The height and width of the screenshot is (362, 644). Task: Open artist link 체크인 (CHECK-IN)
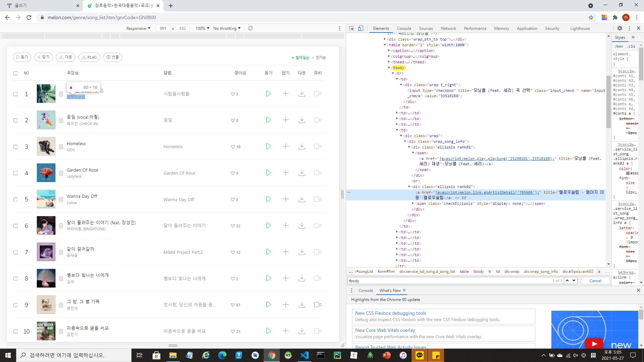[x=83, y=124]
